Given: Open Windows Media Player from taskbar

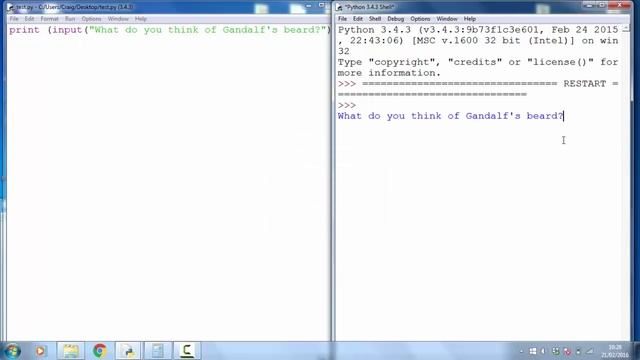Looking at the screenshot, I should pyautogui.click(x=40, y=351).
